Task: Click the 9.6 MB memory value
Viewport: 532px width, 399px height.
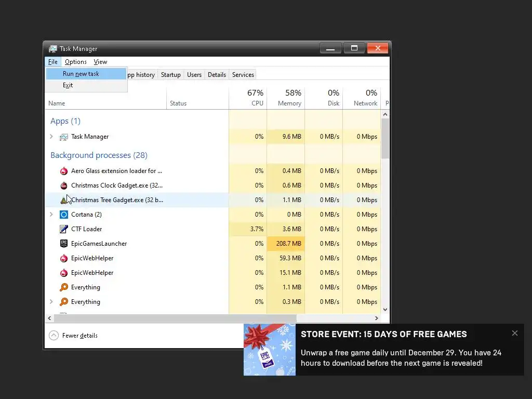Action: coord(292,137)
